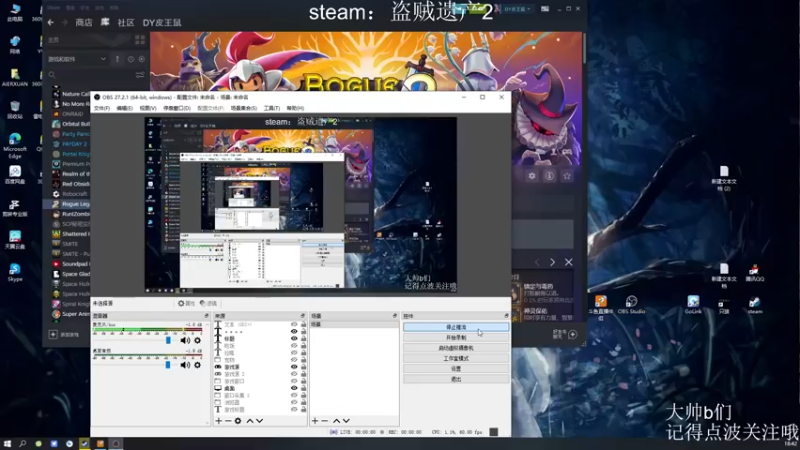Viewport: 800px width, 450px height.
Task: Click Steam add a game plus icon
Action: click(53, 335)
